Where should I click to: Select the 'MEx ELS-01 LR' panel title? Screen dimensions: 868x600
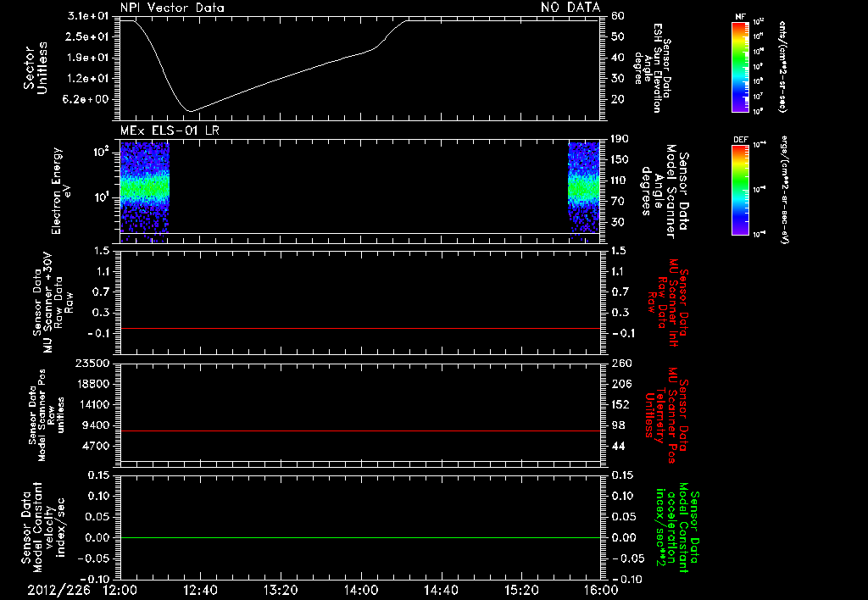170,131
